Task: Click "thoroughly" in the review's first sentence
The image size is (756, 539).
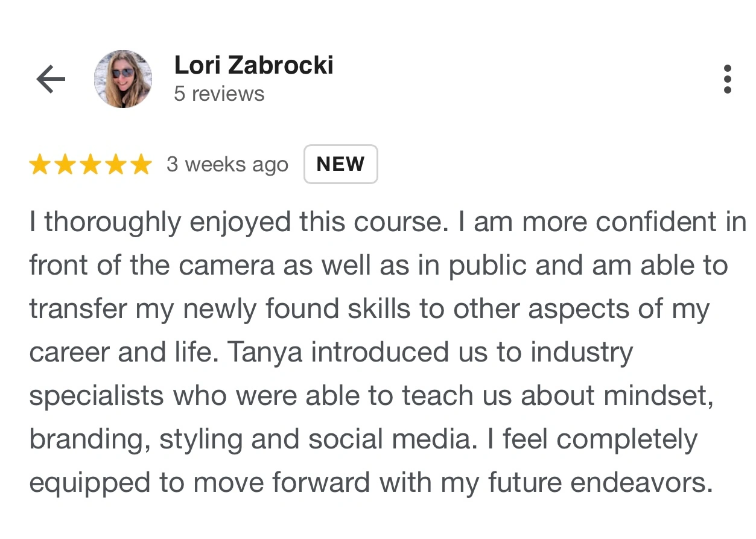Action: (x=112, y=223)
